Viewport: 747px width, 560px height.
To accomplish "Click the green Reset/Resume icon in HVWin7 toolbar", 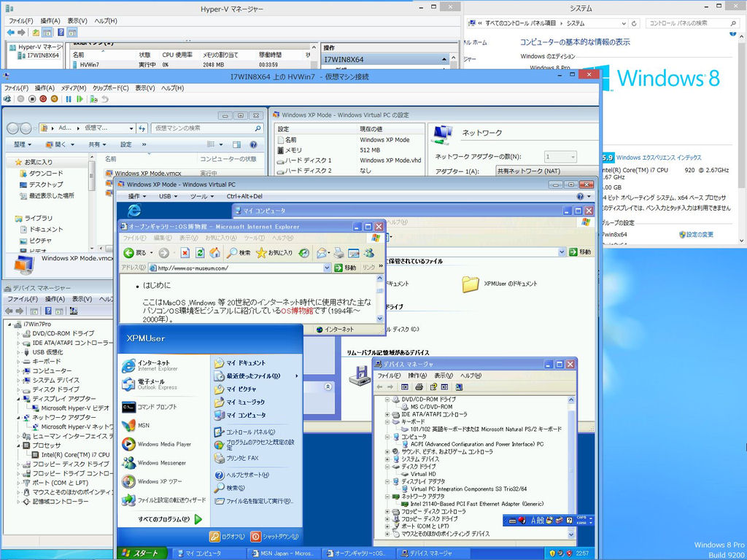I will point(80,99).
